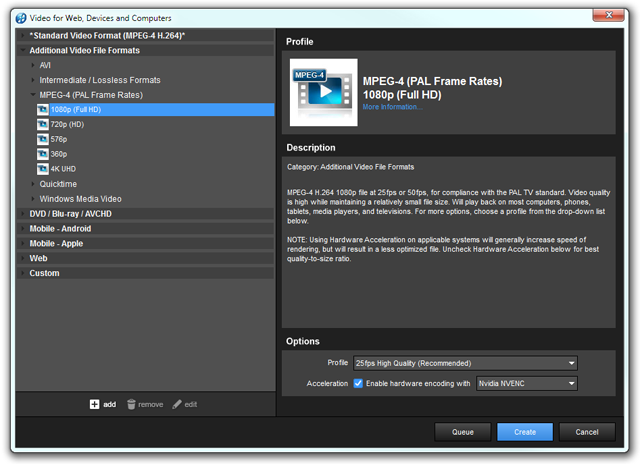
Task: Click the 360p format film icon
Action: click(43, 154)
